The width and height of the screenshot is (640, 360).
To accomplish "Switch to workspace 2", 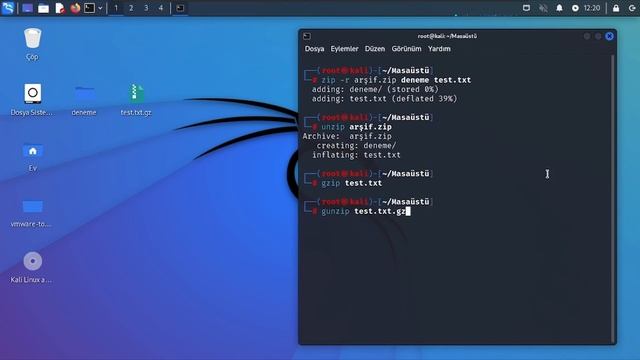I will click(131, 8).
